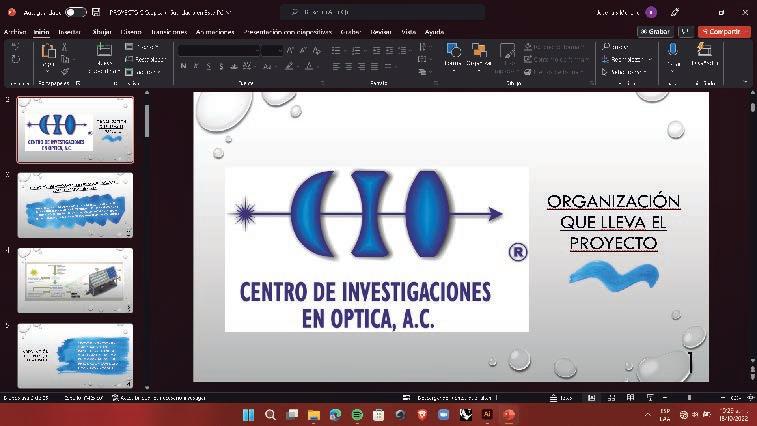Click the Cut scissors icon

[65, 47]
